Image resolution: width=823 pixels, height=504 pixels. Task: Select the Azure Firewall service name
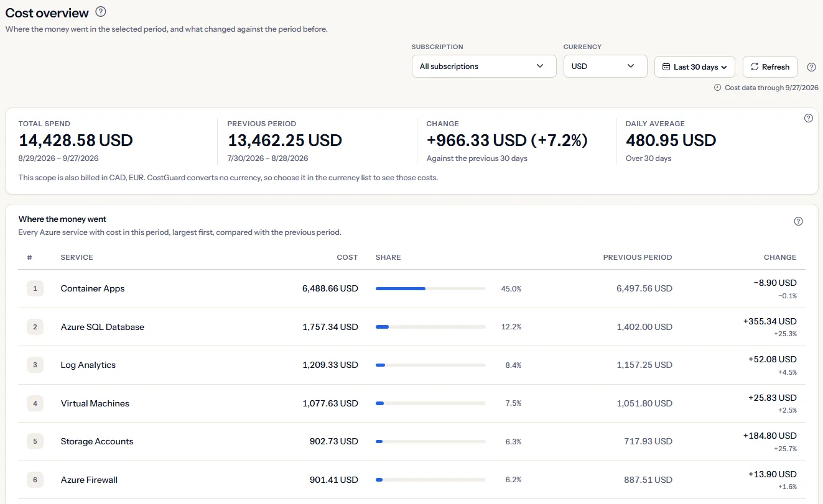click(89, 480)
